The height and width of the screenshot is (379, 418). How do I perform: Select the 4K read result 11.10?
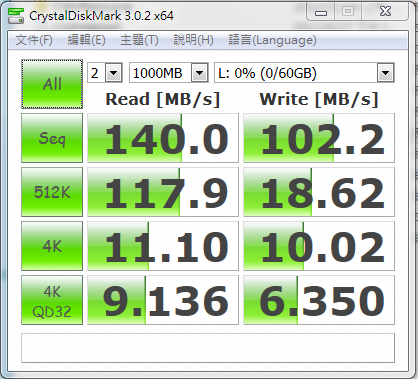(x=163, y=246)
